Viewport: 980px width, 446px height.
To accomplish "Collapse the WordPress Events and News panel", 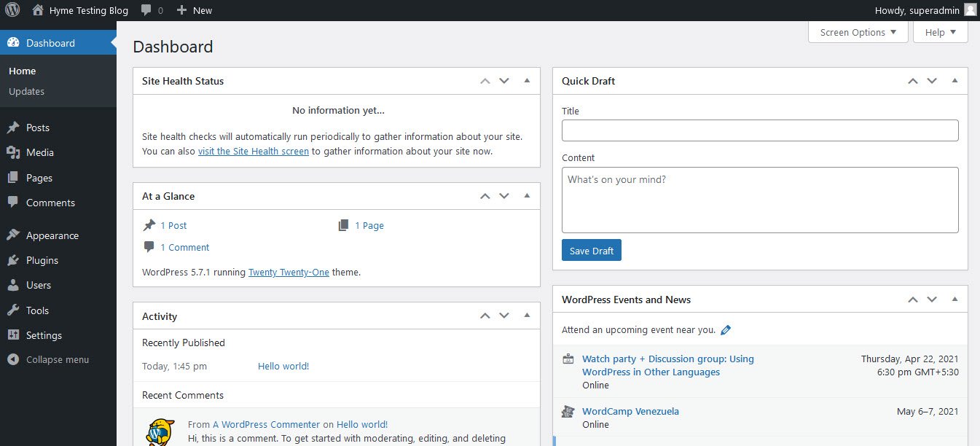I will pyautogui.click(x=954, y=300).
